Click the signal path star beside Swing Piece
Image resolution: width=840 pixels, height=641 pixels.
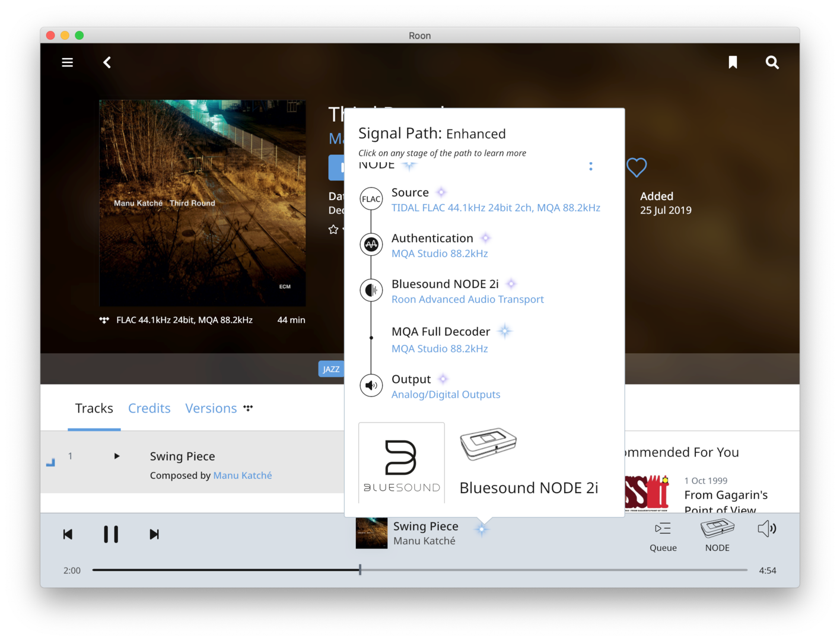click(482, 529)
